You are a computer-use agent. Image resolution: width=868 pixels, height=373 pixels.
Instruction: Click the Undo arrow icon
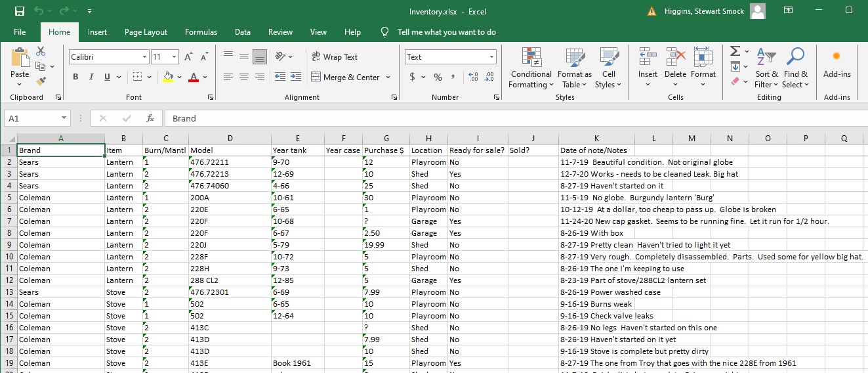(39, 11)
